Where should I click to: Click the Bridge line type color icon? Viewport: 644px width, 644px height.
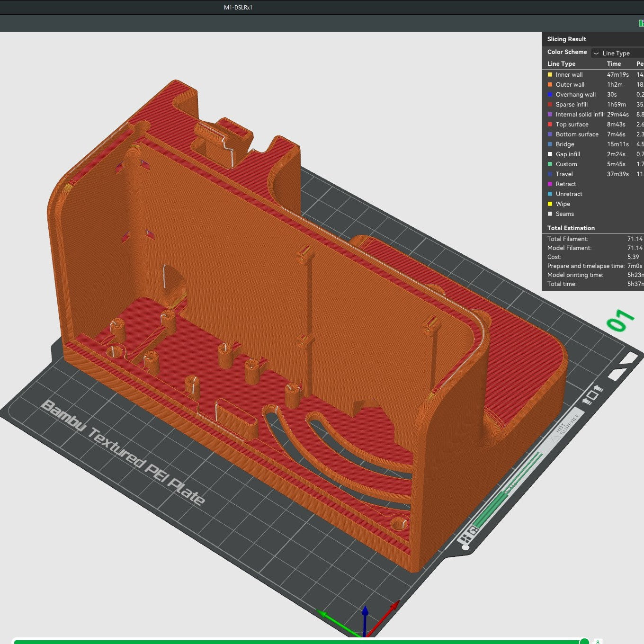coord(550,144)
